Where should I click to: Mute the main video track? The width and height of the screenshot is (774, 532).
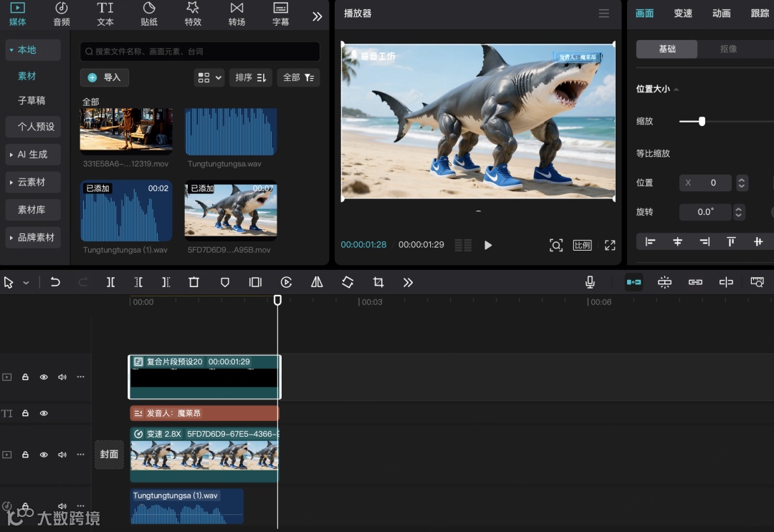pos(62,455)
